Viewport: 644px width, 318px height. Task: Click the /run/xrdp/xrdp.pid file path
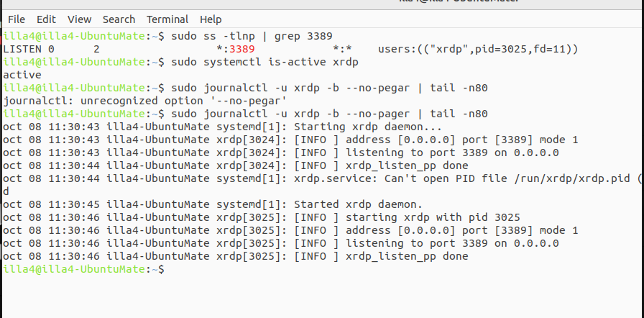point(564,178)
